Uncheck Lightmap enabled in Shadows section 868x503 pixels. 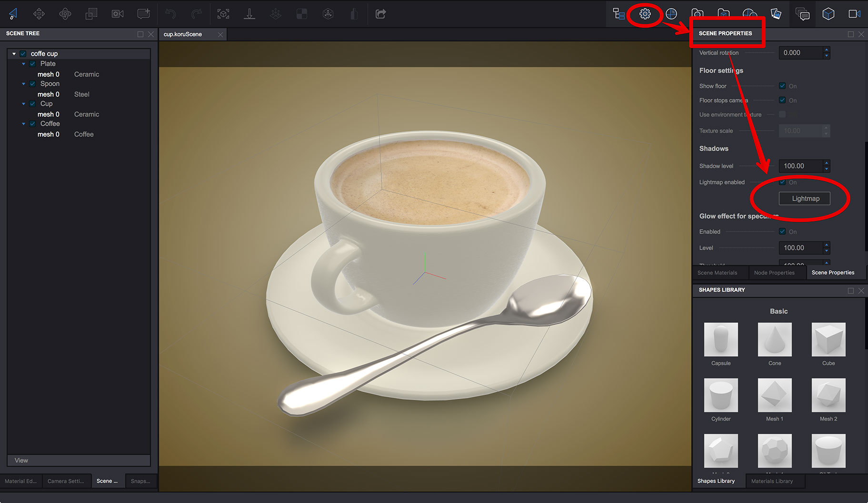coord(782,182)
